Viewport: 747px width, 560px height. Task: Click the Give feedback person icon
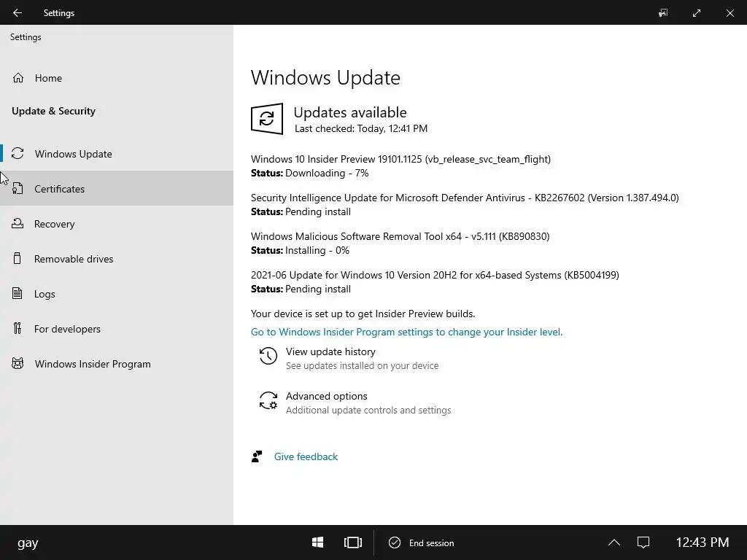pos(257,456)
